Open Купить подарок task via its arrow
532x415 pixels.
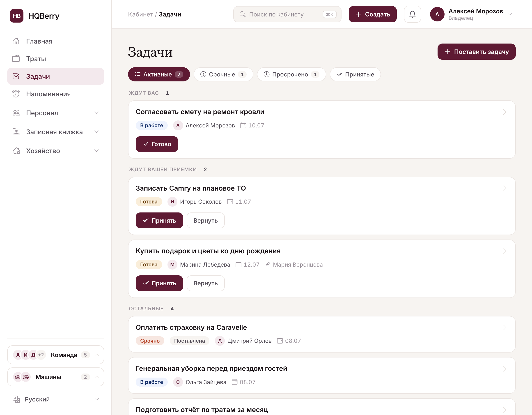point(504,251)
